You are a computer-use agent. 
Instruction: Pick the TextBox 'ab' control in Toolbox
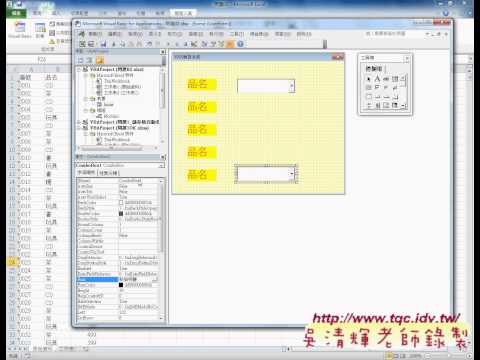point(386,79)
